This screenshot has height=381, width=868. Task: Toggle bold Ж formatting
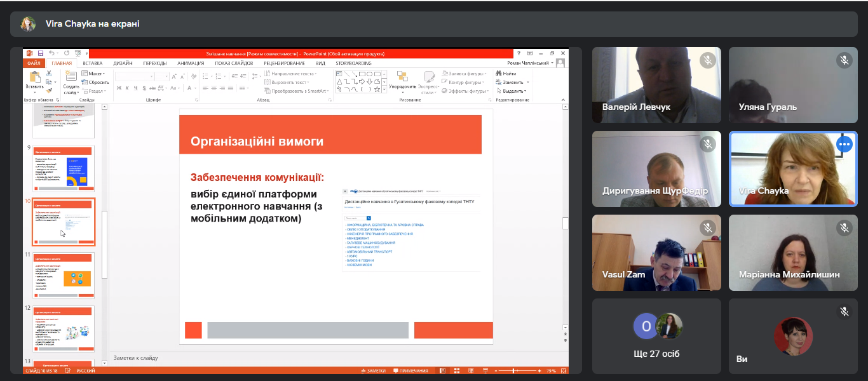coord(119,88)
